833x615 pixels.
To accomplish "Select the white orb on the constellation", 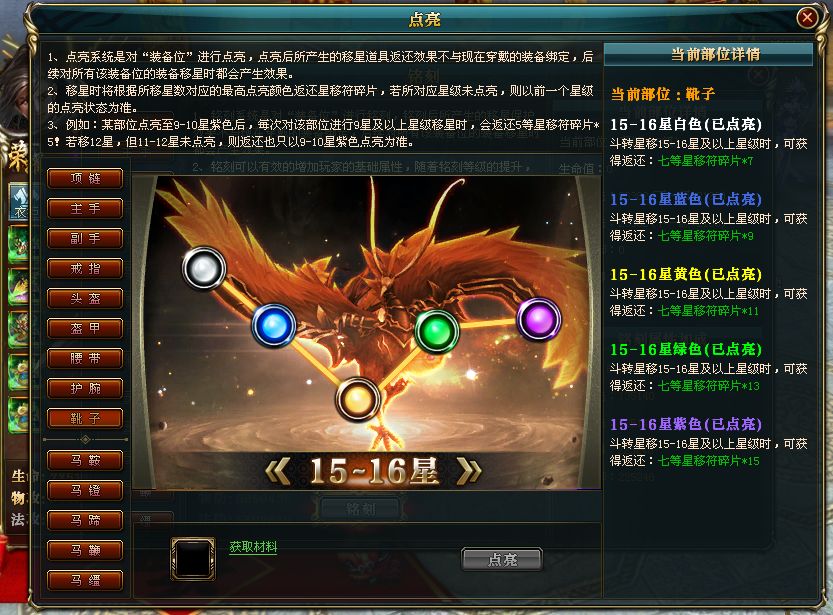I will point(203,268).
